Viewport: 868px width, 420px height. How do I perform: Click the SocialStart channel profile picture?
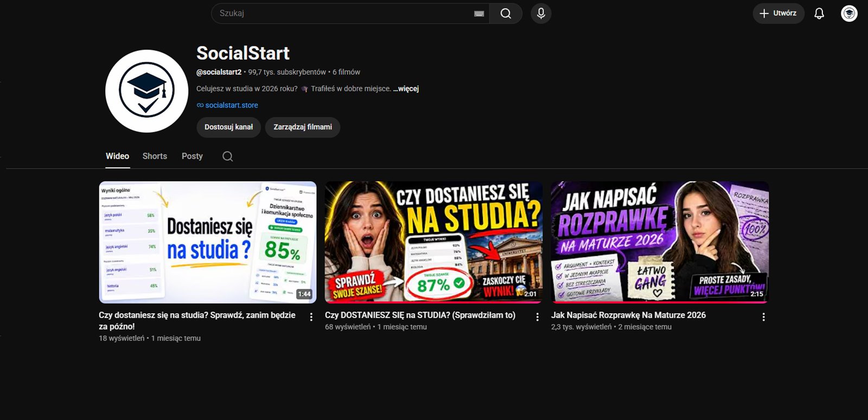tap(146, 91)
